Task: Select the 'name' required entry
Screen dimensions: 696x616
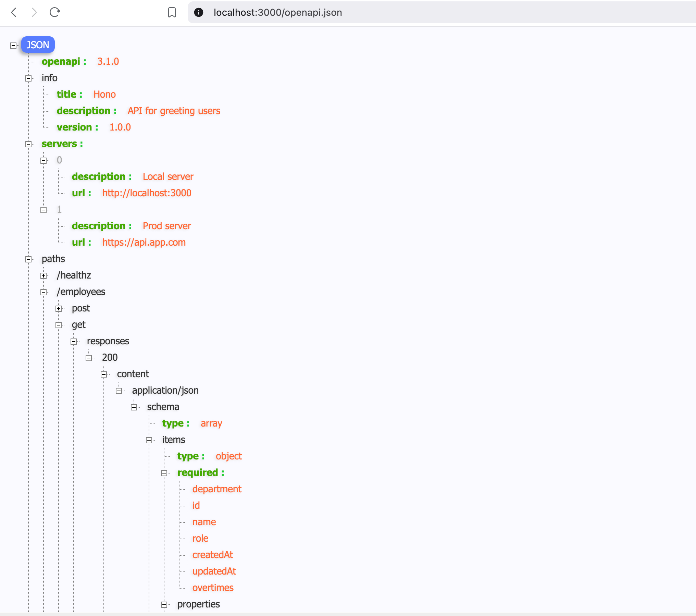Action: [x=204, y=522]
